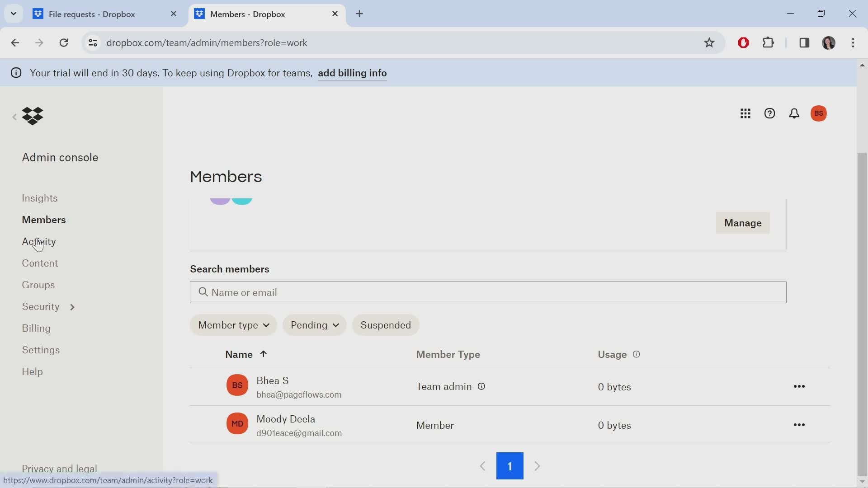Open the help question mark icon
This screenshot has height=488, width=868.
[x=770, y=113]
